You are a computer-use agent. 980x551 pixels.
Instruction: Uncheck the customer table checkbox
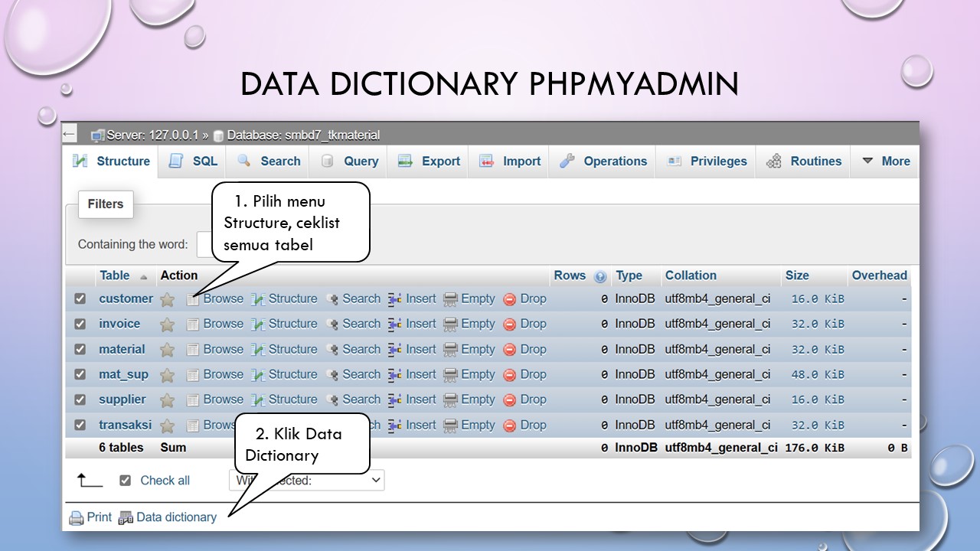click(x=80, y=299)
